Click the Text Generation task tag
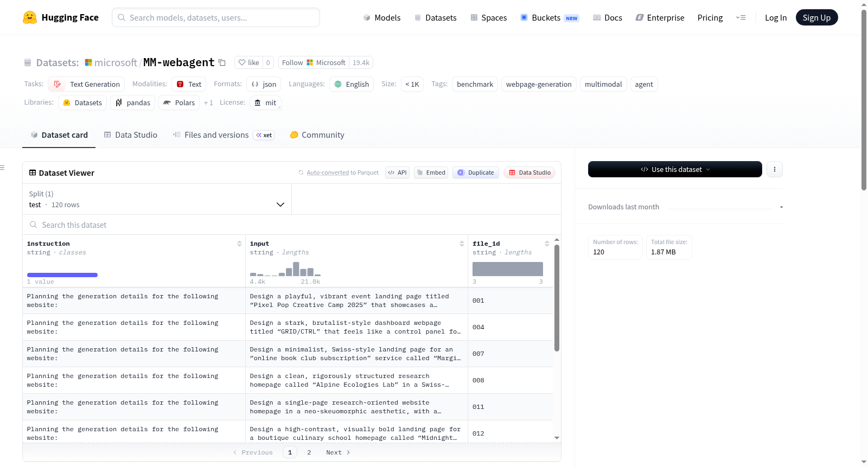 click(x=86, y=84)
